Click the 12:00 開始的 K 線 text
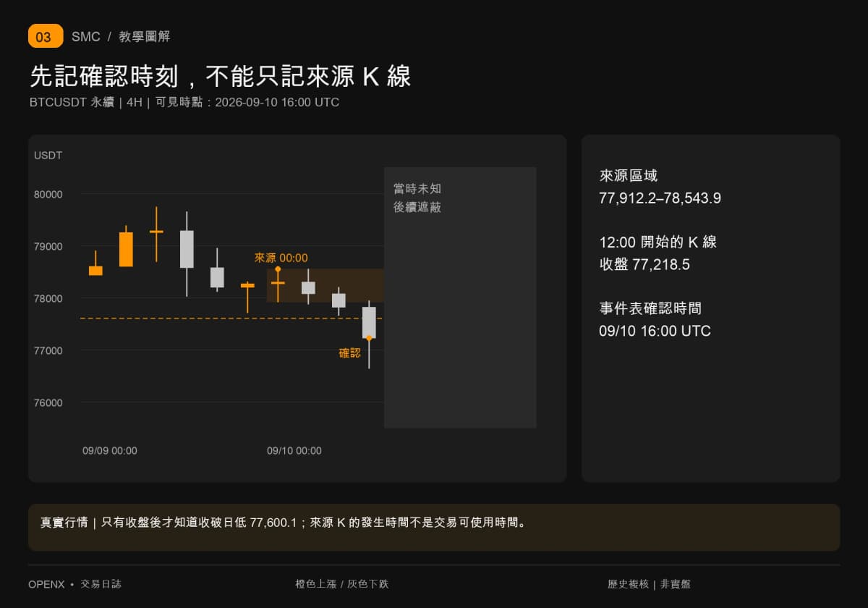 (x=658, y=242)
